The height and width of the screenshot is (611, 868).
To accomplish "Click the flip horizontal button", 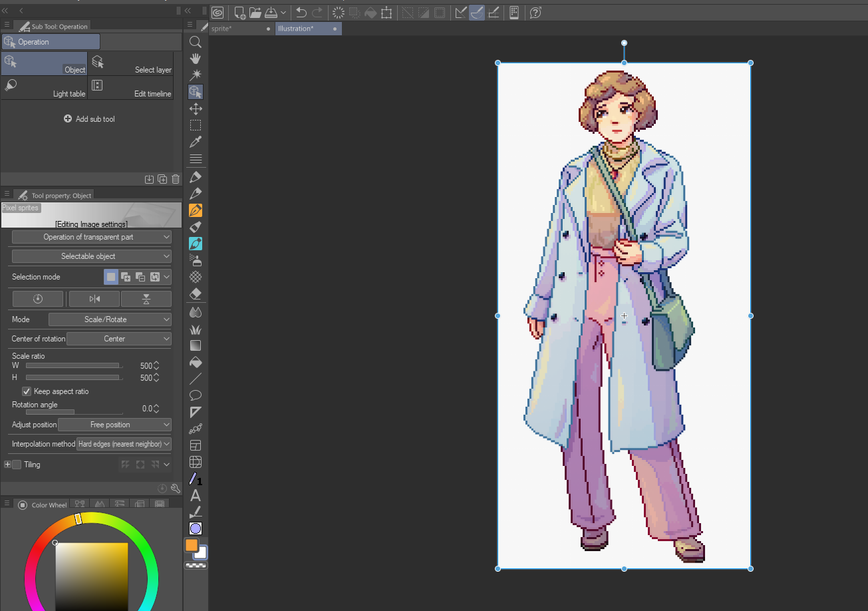I will 94,299.
